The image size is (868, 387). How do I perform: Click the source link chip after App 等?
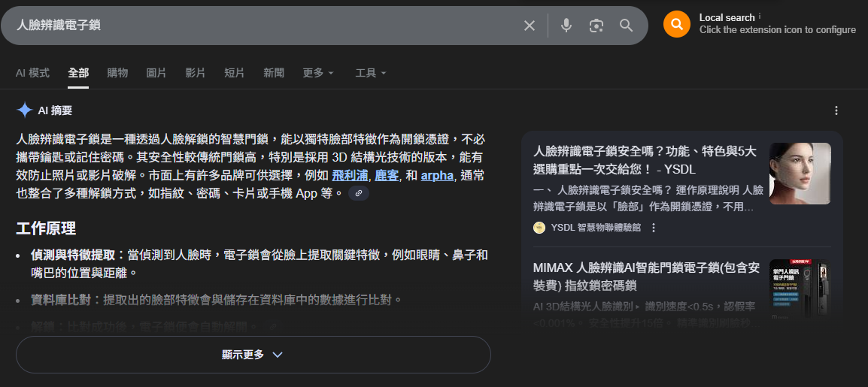point(359,194)
